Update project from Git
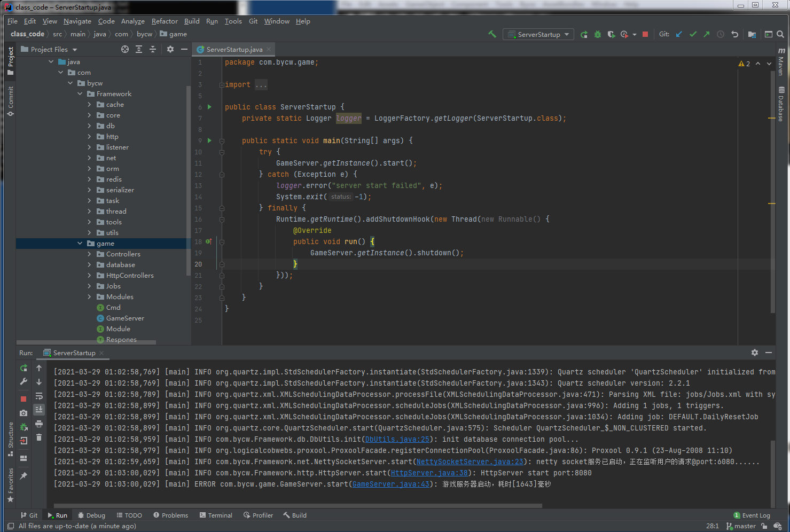Viewport: 790px width, 532px height. 679,34
